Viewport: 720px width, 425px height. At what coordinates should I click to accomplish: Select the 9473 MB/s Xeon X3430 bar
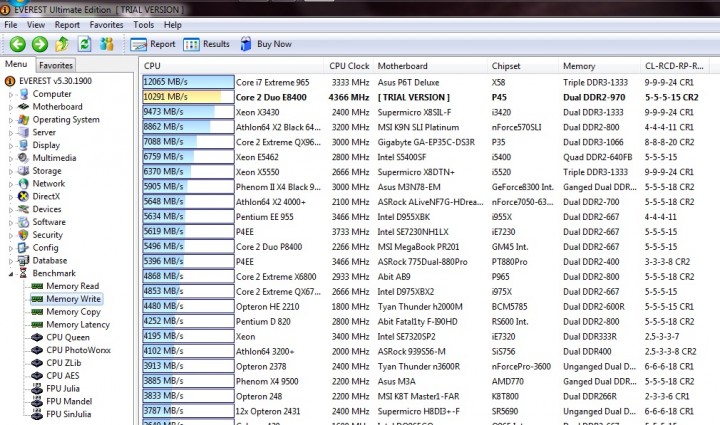[188, 112]
